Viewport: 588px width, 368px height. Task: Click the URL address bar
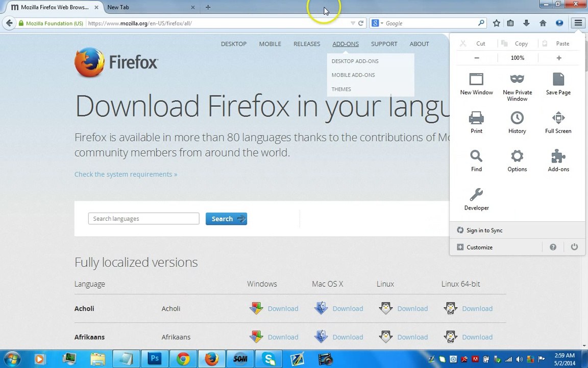[x=217, y=24]
